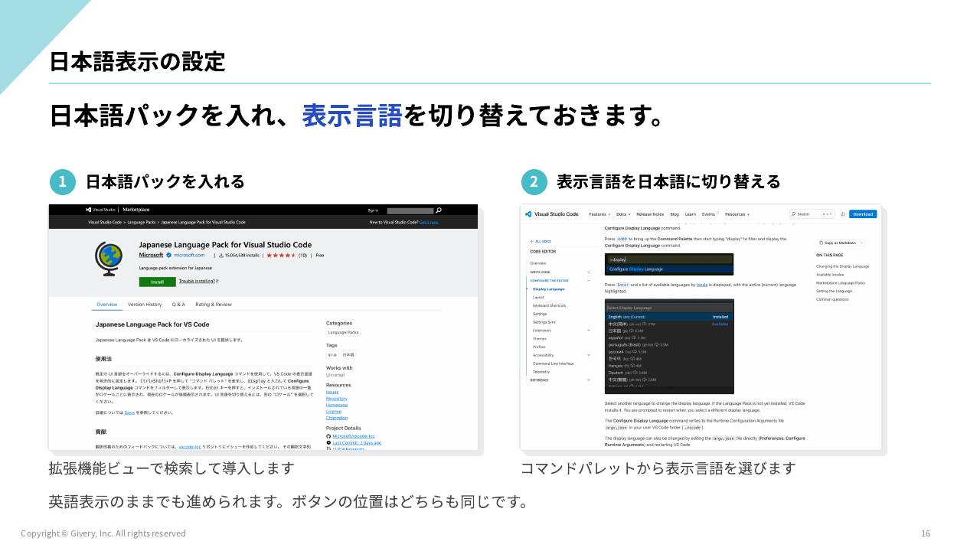Click the Visual Studio Code docs logo
Image resolution: width=980 pixels, height=551 pixels.
click(551, 214)
